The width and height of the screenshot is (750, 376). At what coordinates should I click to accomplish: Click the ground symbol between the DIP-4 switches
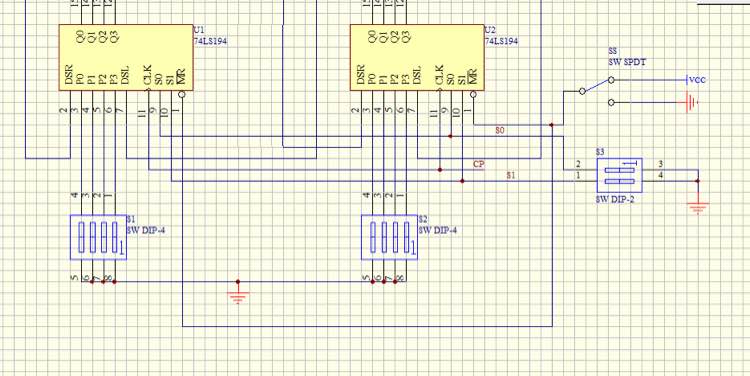point(238,297)
